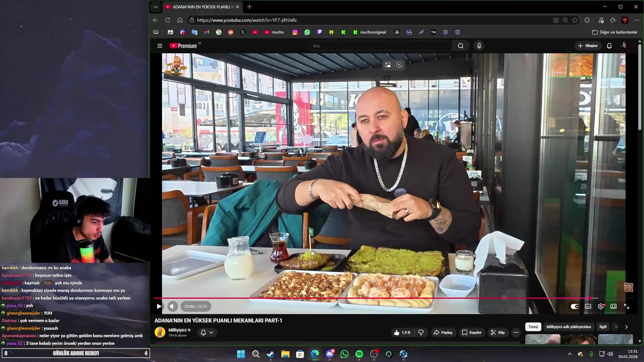Open Spotify from taskbar
This screenshot has height=362, width=644.
coord(359,354)
